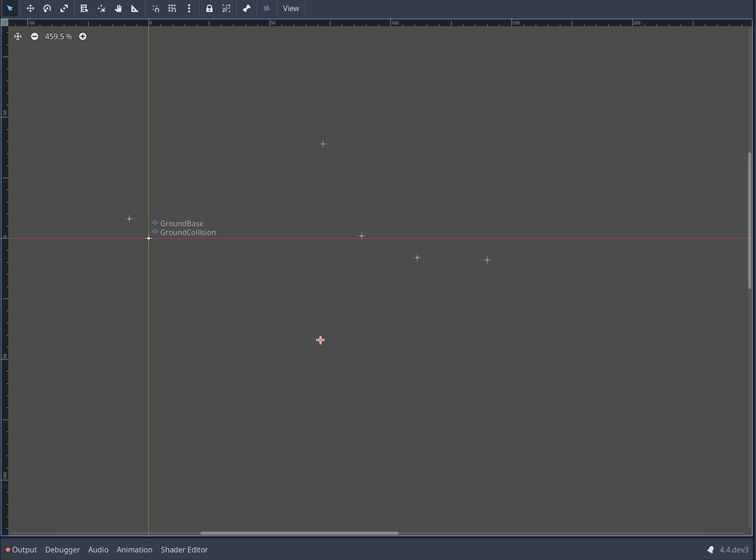Click the node marker on red axis
Viewport: 756px width, 560px height.
[x=362, y=235]
